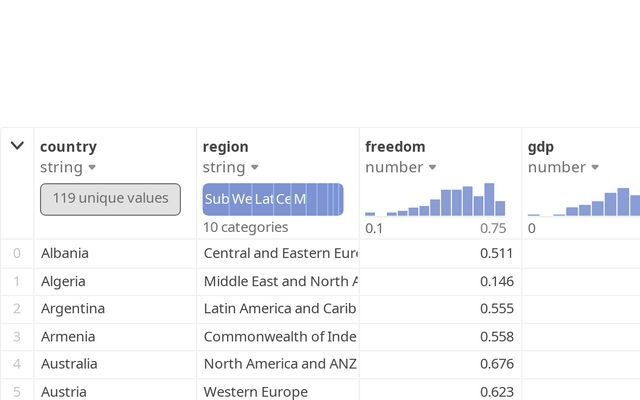Screen dimensions: 640x400
Task: Click the freedom column header name
Action: pos(395,147)
